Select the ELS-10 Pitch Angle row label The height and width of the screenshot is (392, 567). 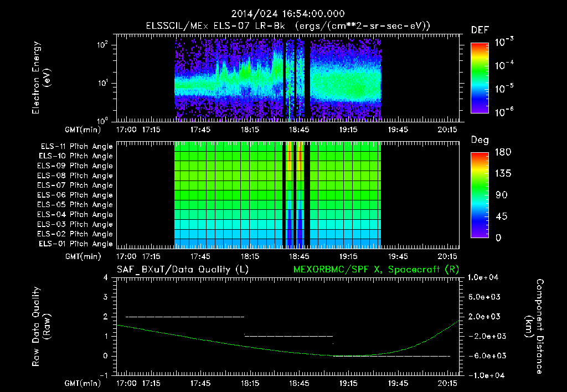(x=76, y=156)
